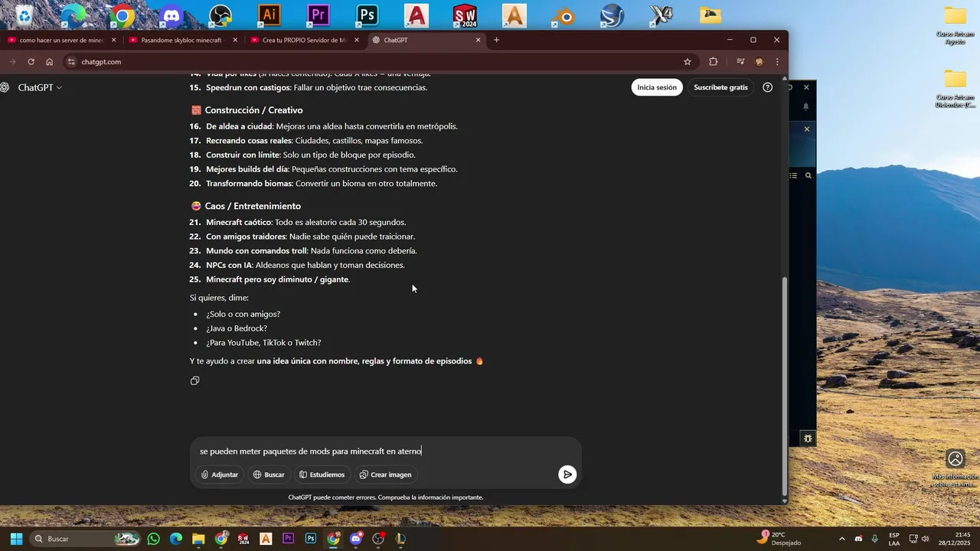Screen dimensions: 980x551
Task: Switch to 'Pasandome skybloc minecraft' tab
Action: pyautogui.click(x=182, y=40)
